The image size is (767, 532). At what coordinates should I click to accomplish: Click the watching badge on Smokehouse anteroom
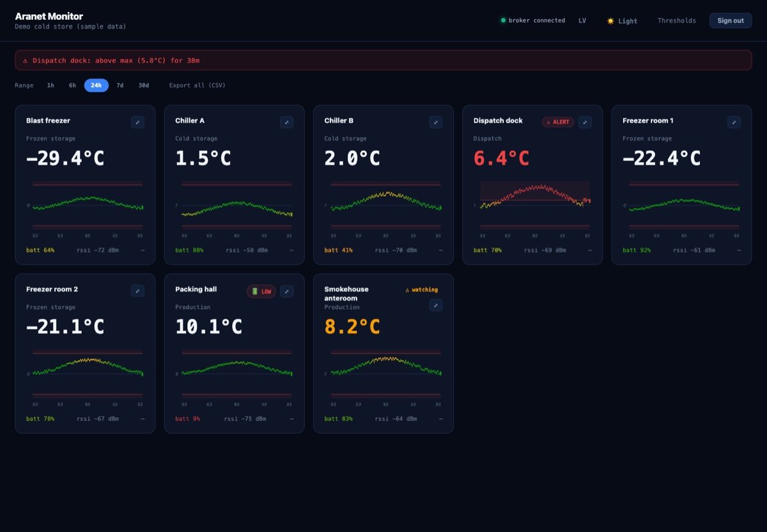(x=422, y=289)
